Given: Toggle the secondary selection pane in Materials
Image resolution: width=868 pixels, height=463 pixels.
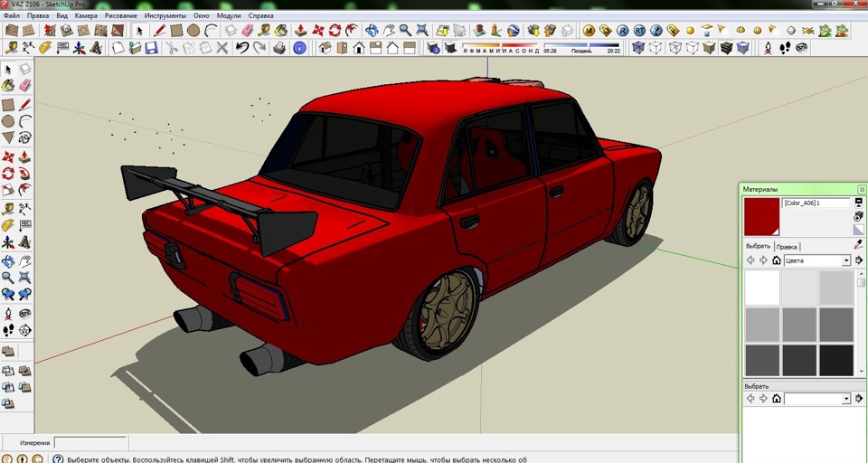Looking at the screenshot, I should point(859,203).
